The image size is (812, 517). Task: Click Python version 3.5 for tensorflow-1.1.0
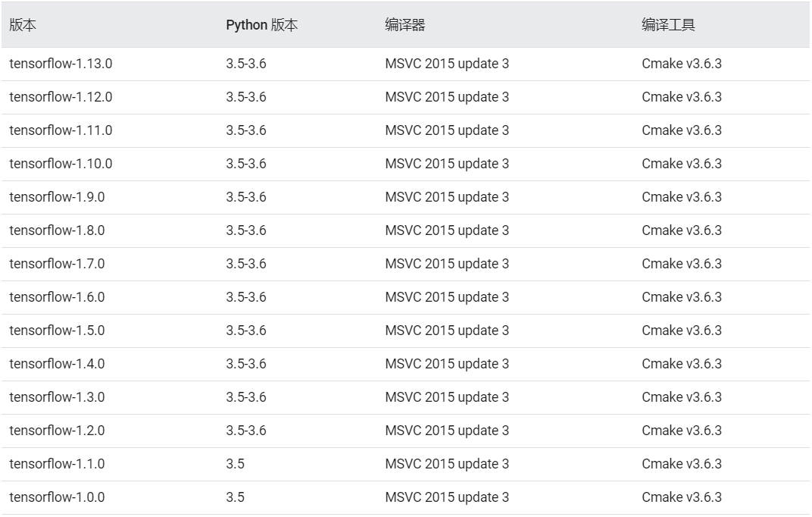(x=235, y=464)
